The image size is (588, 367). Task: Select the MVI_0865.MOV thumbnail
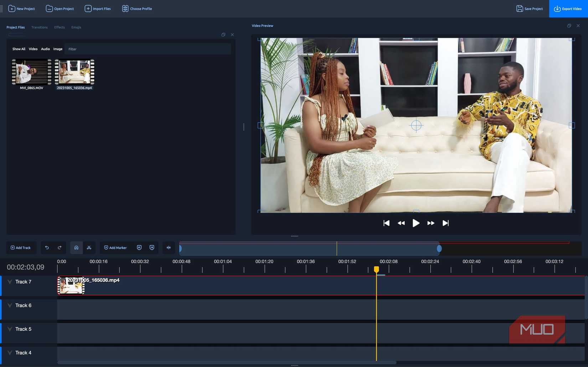pos(31,72)
